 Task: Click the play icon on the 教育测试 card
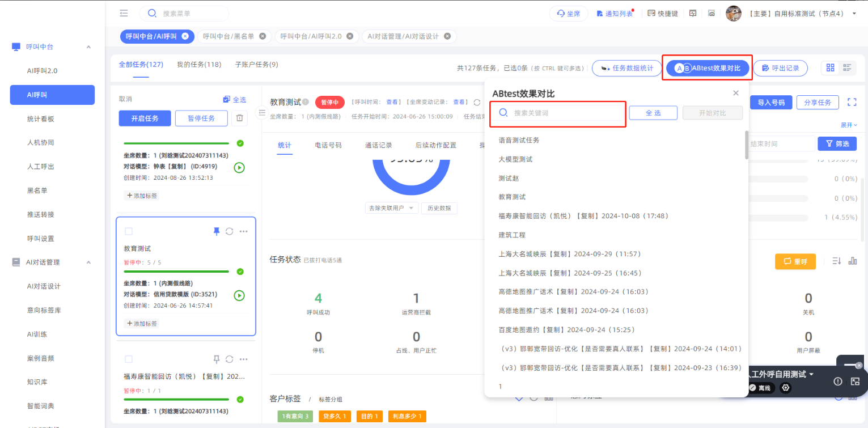click(x=239, y=295)
